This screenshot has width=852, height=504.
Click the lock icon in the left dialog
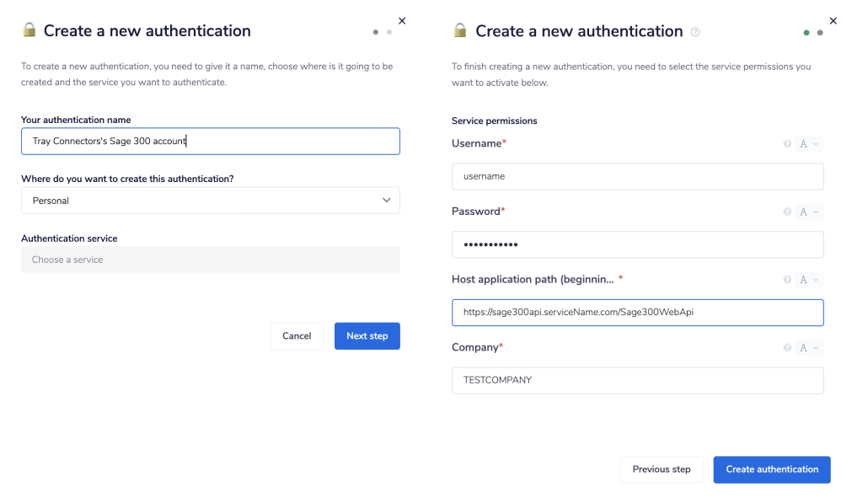29,30
